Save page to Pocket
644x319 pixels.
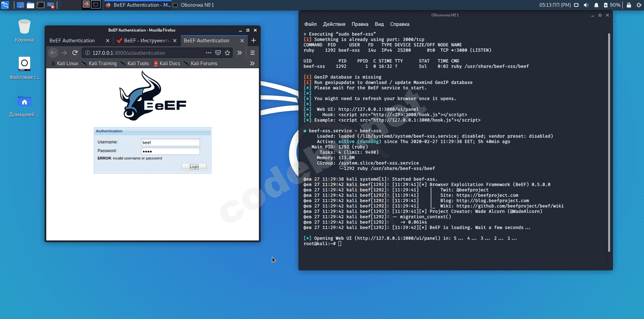point(218,53)
